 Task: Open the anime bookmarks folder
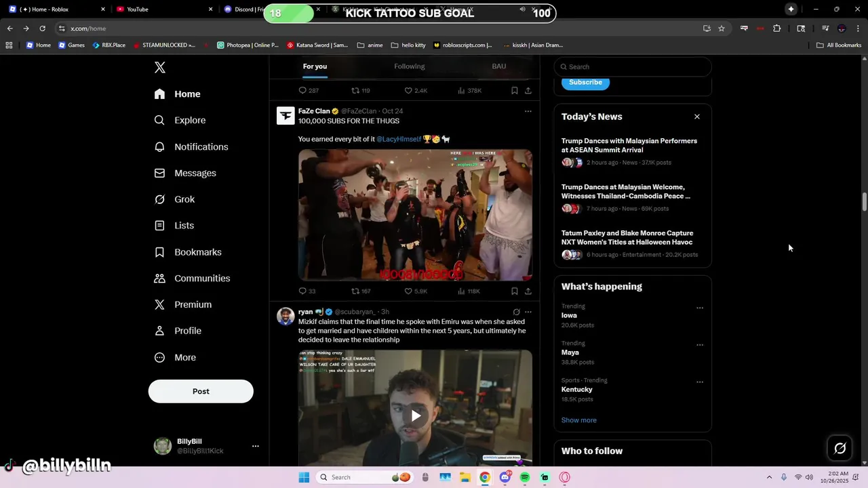370,45
